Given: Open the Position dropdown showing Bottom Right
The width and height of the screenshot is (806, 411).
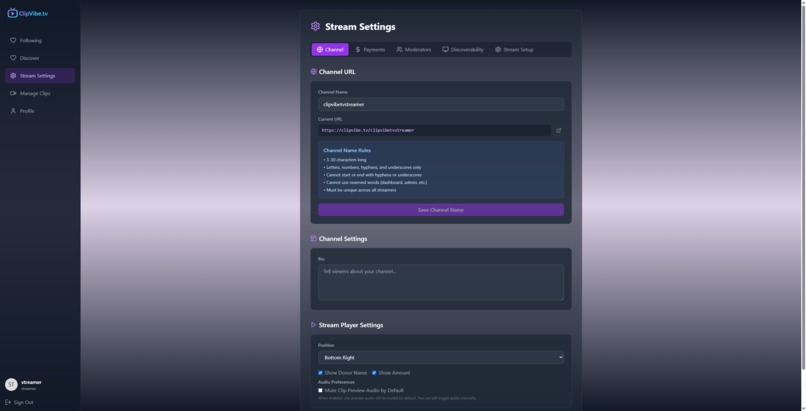Looking at the screenshot, I should (441, 358).
